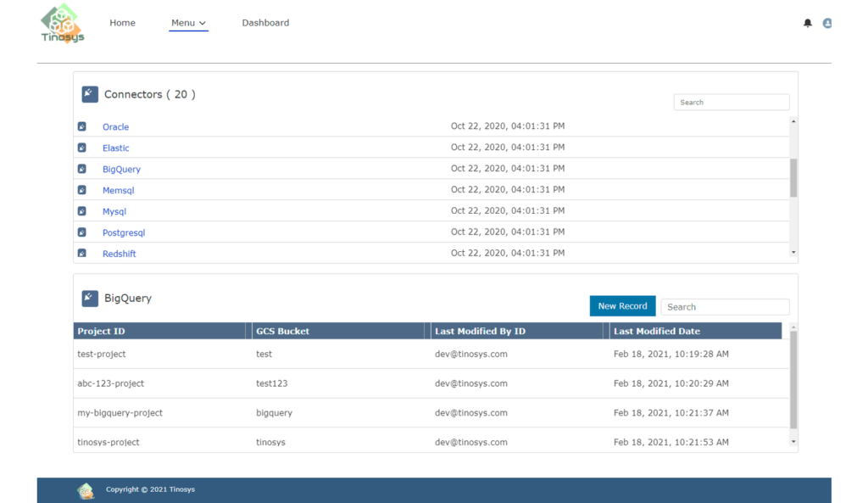
Task: Sort by Last Modified Date header
Action: [657, 331]
